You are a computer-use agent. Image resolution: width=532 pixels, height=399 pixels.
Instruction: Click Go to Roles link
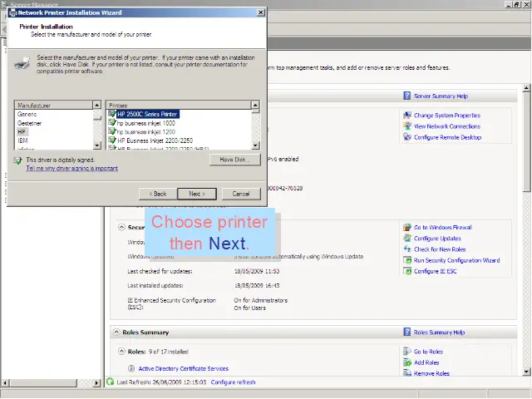428,352
